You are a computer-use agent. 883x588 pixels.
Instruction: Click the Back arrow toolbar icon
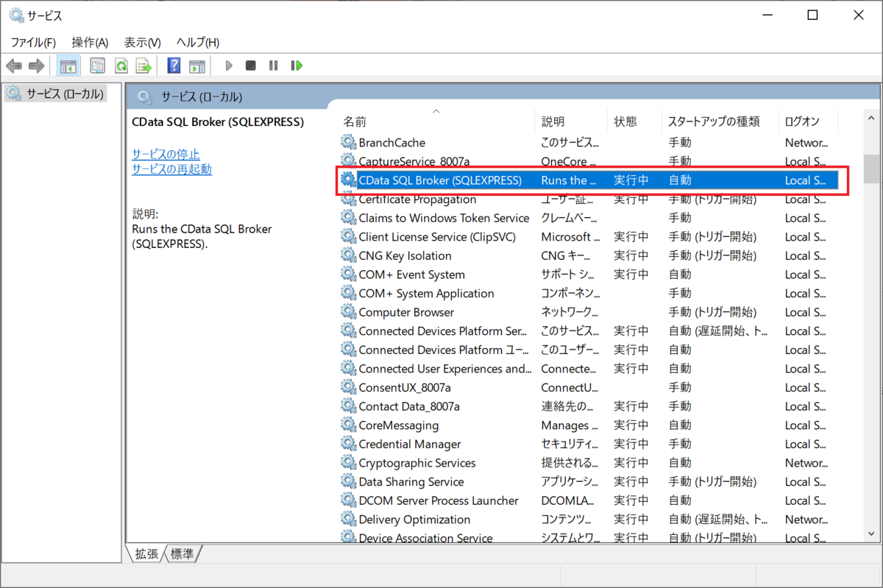point(14,66)
